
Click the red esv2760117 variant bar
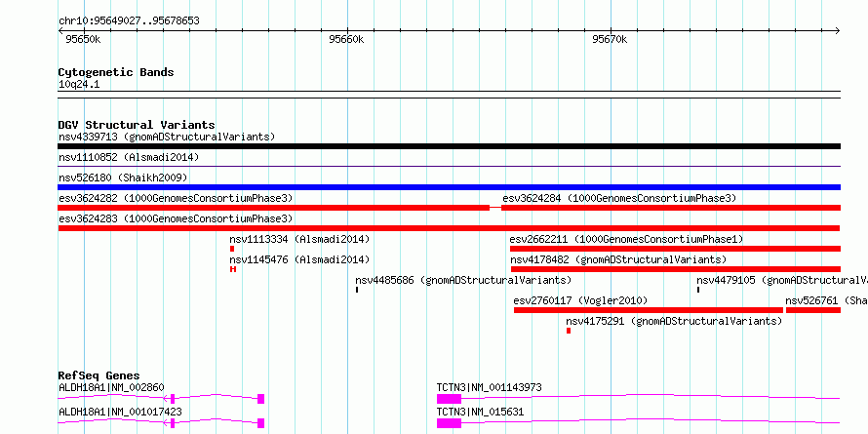click(x=649, y=310)
